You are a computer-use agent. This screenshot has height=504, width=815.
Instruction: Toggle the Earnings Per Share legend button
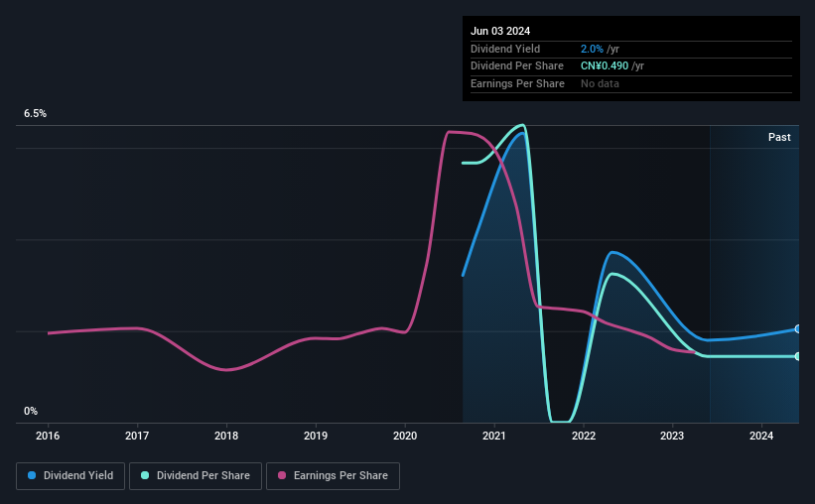[333, 476]
